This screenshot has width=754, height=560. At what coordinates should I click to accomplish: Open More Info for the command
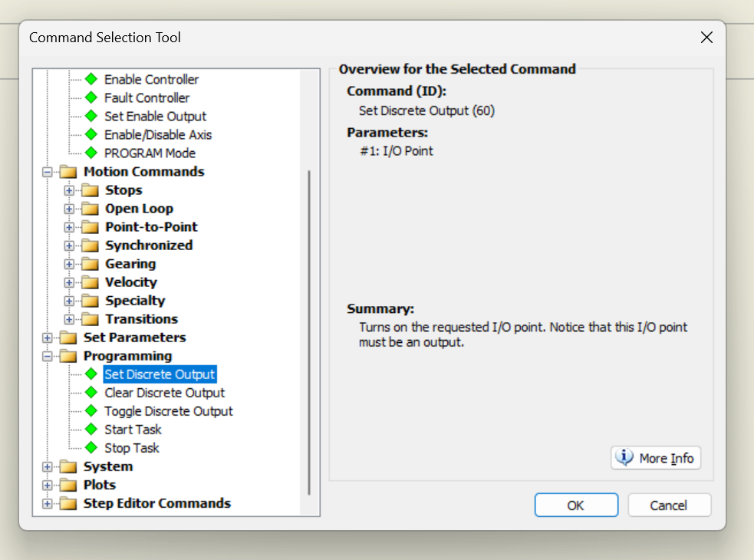coord(655,457)
